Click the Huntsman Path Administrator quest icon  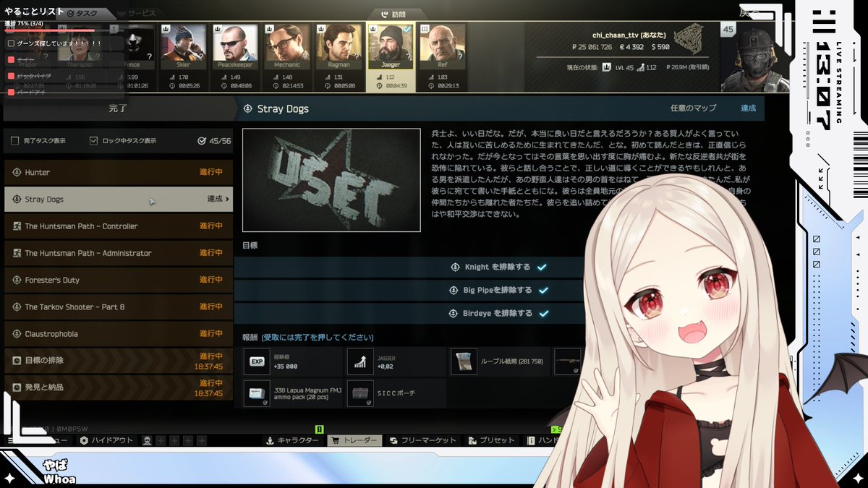pos(17,253)
